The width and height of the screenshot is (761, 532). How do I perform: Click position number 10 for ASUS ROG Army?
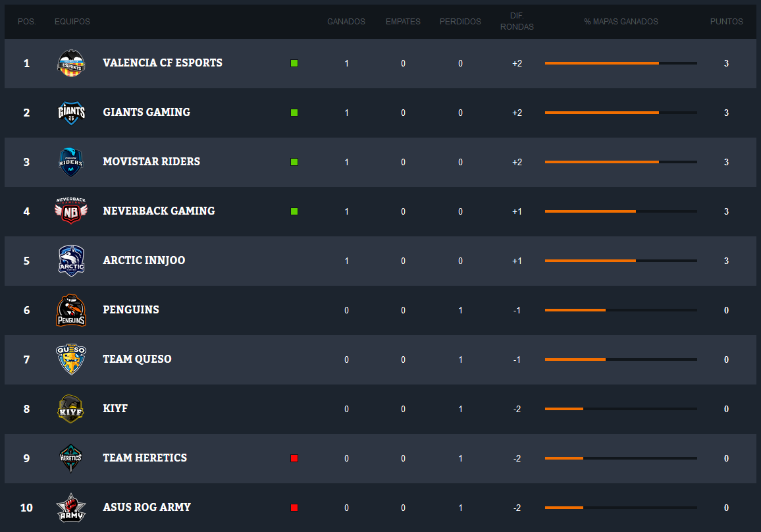[x=27, y=508]
